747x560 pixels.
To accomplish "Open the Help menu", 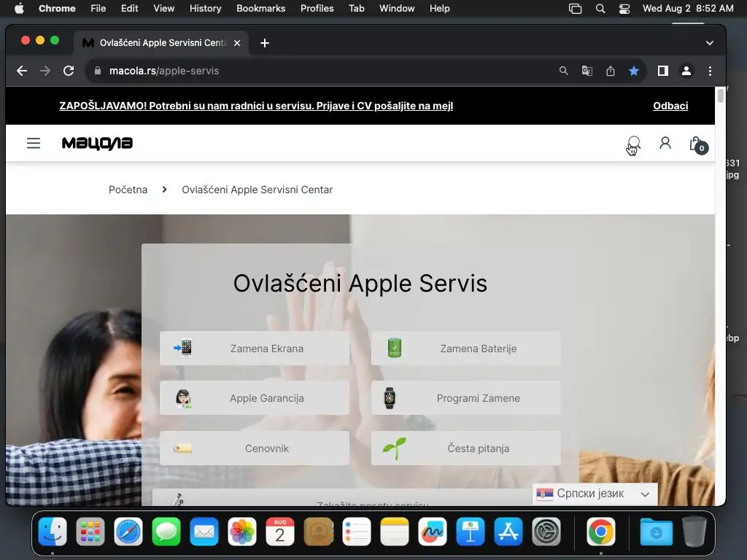I will (x=439, y=9).
